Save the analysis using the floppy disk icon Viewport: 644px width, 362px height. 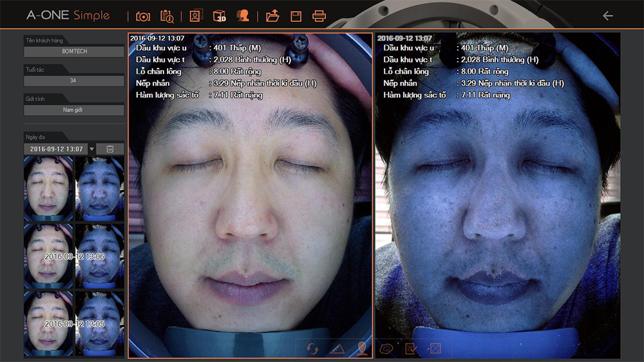296,16
